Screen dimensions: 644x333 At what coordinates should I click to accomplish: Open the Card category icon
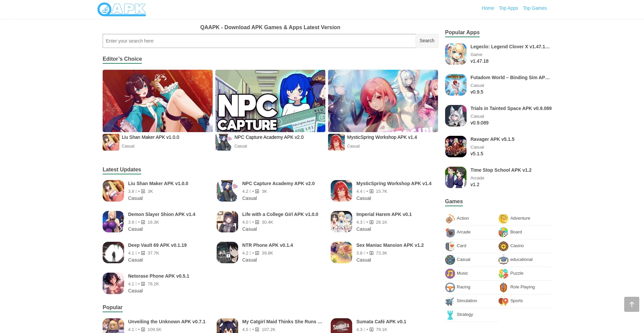(x=450, y=246)
